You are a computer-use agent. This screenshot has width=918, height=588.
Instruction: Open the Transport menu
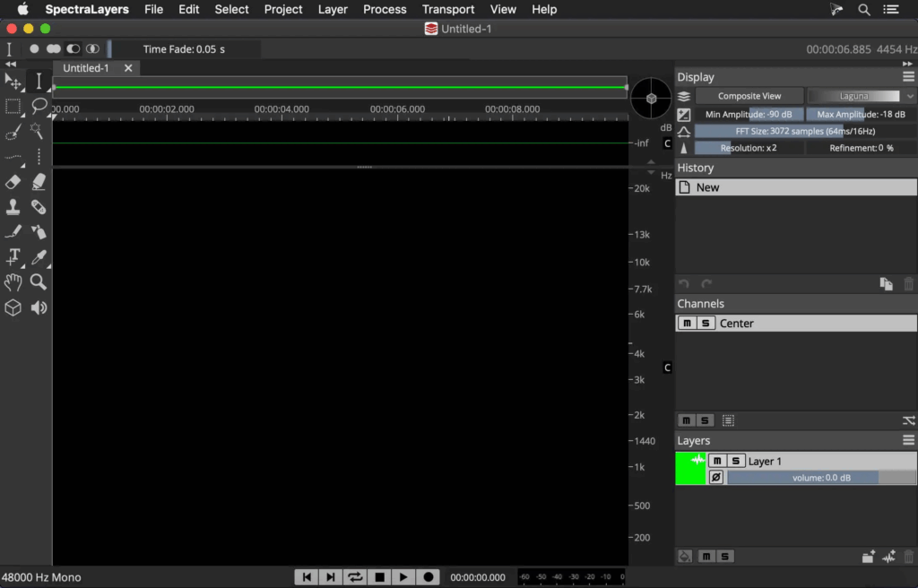448,9
